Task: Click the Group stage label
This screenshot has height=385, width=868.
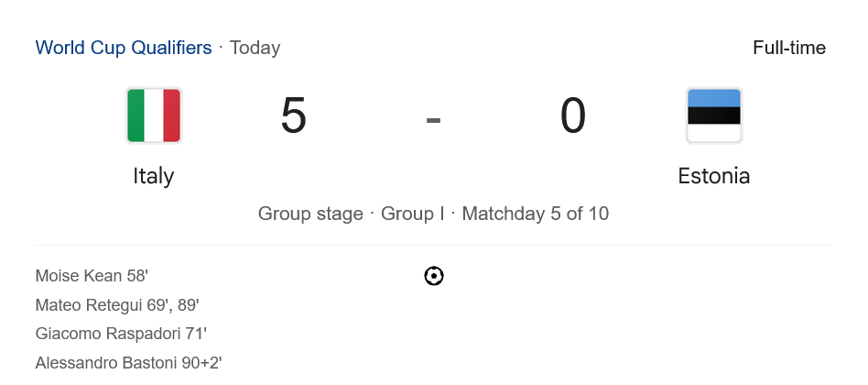Action: tap(310, 214)
